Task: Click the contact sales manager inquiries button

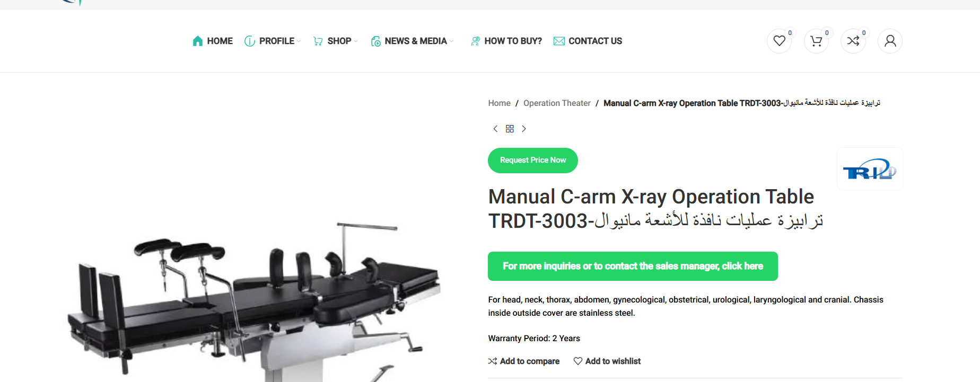Action: pos(633,266)
